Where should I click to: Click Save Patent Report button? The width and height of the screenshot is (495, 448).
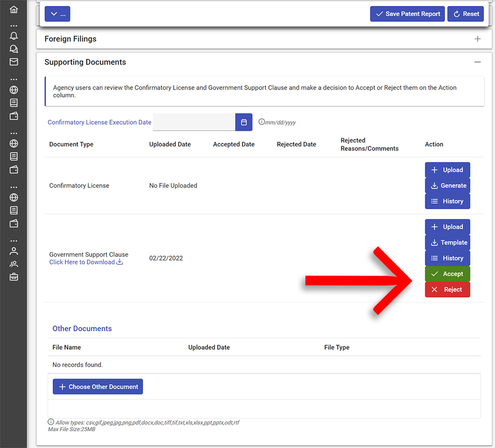pos(407,14)
